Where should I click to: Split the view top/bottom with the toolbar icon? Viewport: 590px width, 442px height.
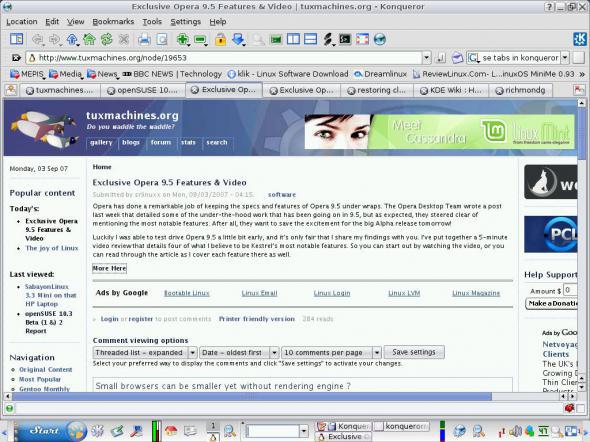[x=310, y=39]
